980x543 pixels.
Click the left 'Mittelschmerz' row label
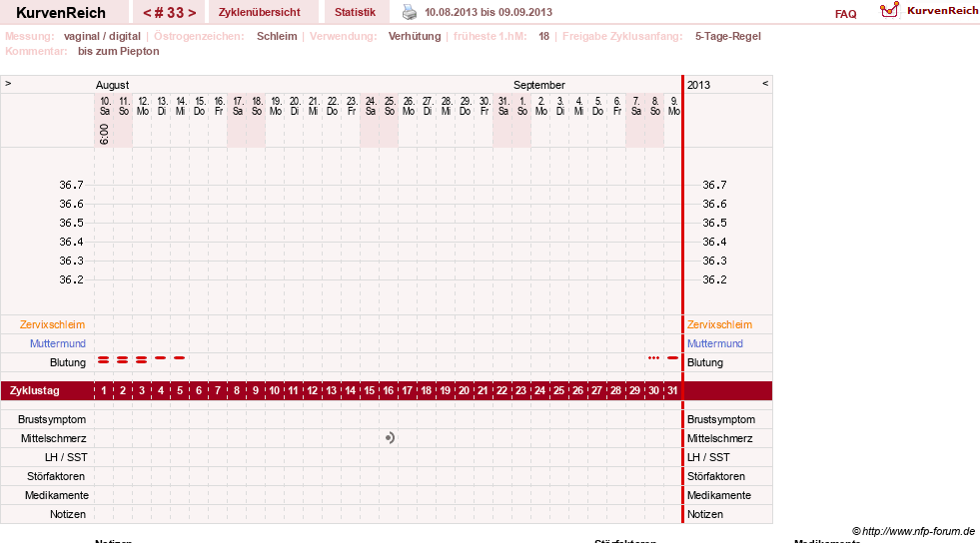[53, 438]
